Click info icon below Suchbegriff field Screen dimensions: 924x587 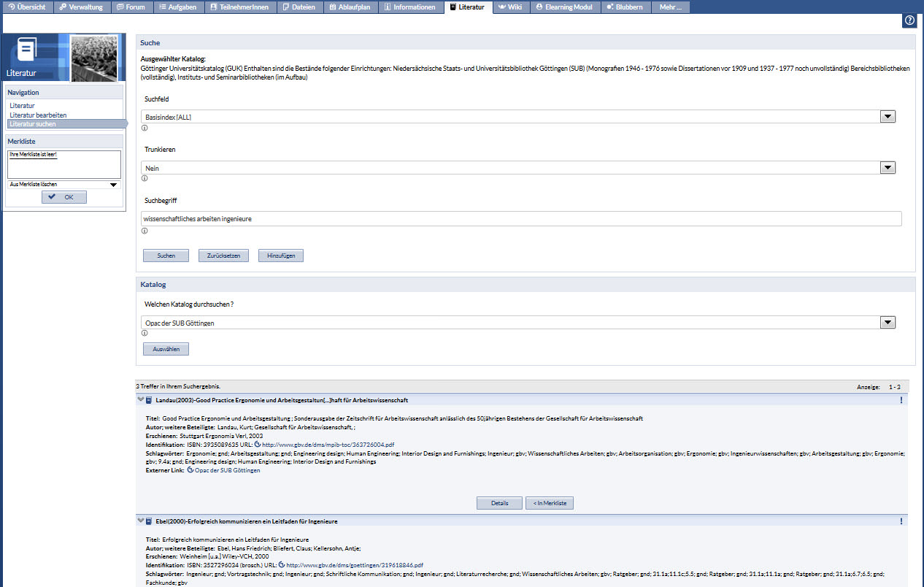click(x=145, y=231)
